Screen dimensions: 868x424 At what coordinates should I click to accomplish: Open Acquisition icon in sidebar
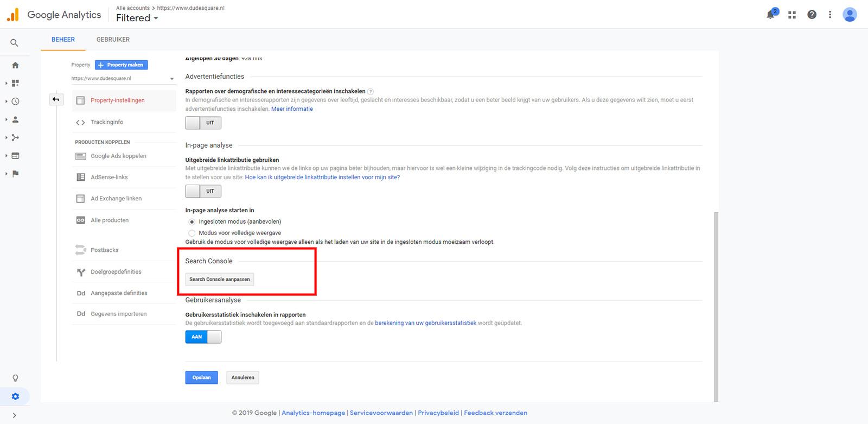click(15, 138)
